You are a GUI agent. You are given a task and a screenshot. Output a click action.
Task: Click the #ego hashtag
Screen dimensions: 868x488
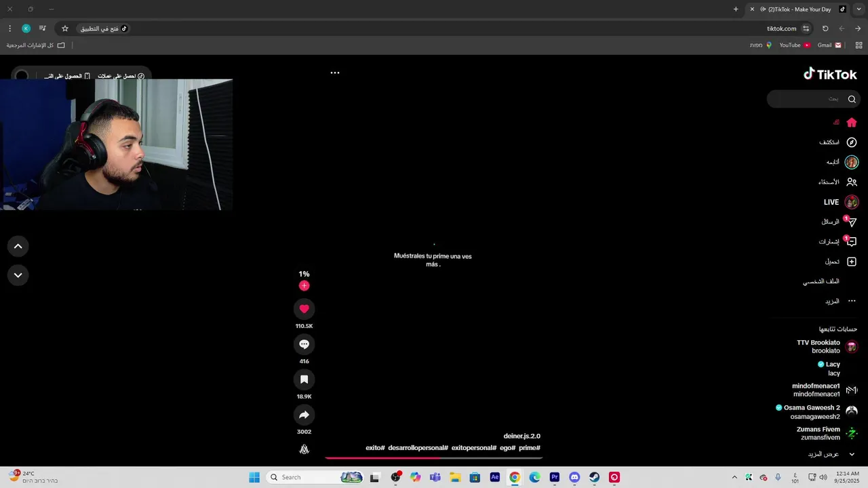508,448
